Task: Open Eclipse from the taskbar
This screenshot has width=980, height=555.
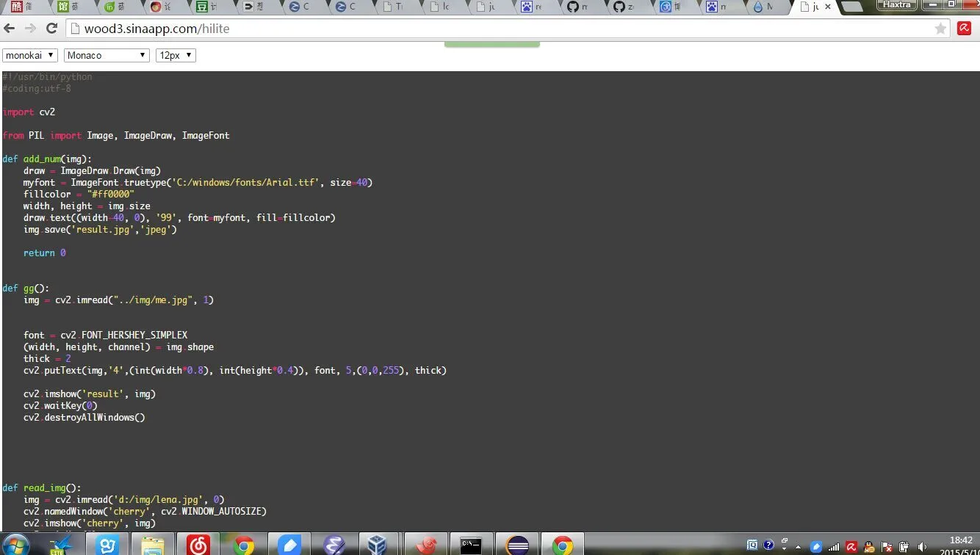Action: [x=518, y=545]
